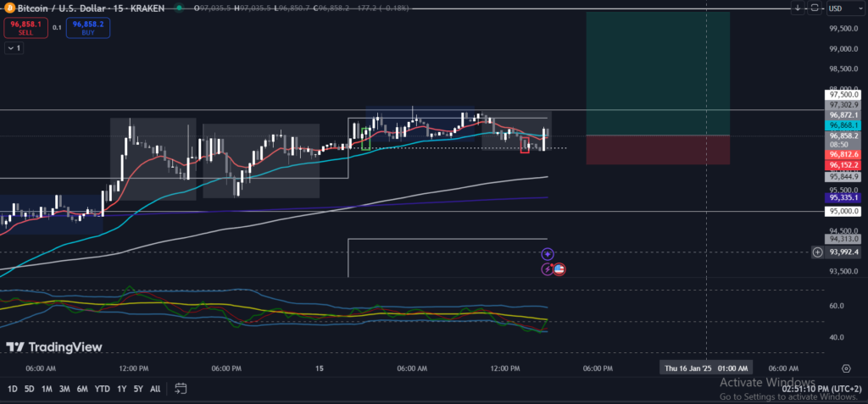Select the 1D time range
Screen dimensions: 868x404
coord(13,389)
